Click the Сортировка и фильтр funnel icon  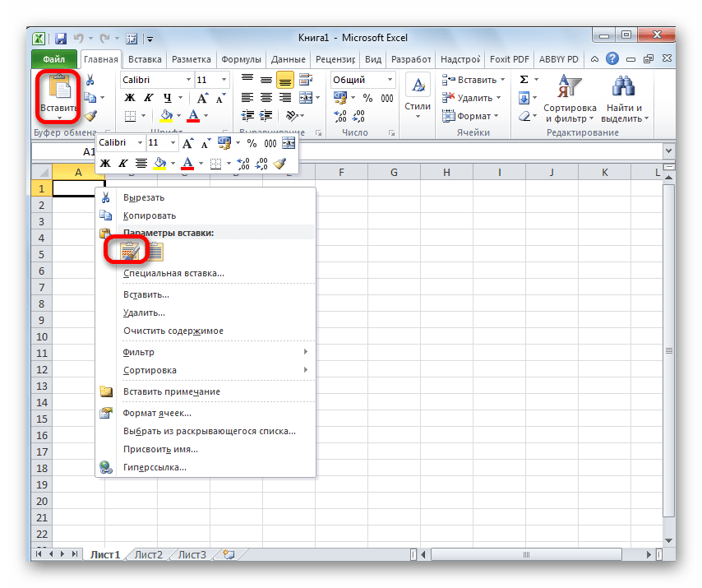570,88
